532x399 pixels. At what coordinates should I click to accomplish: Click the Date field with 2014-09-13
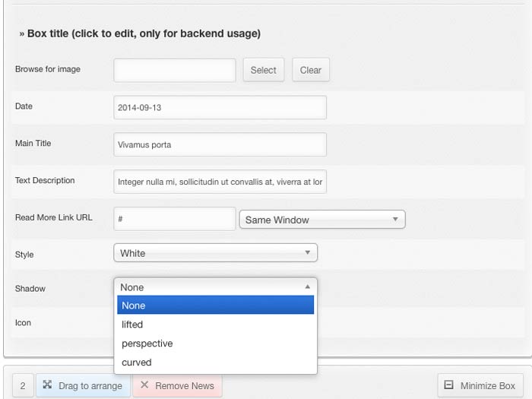coord(220,107)
